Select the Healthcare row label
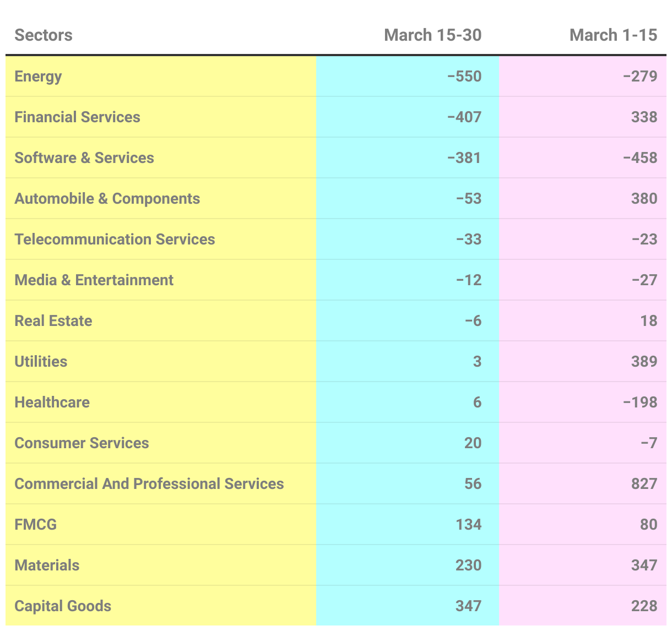The height and width of the screenshot is (631, 672). click(x=52, y=402)
